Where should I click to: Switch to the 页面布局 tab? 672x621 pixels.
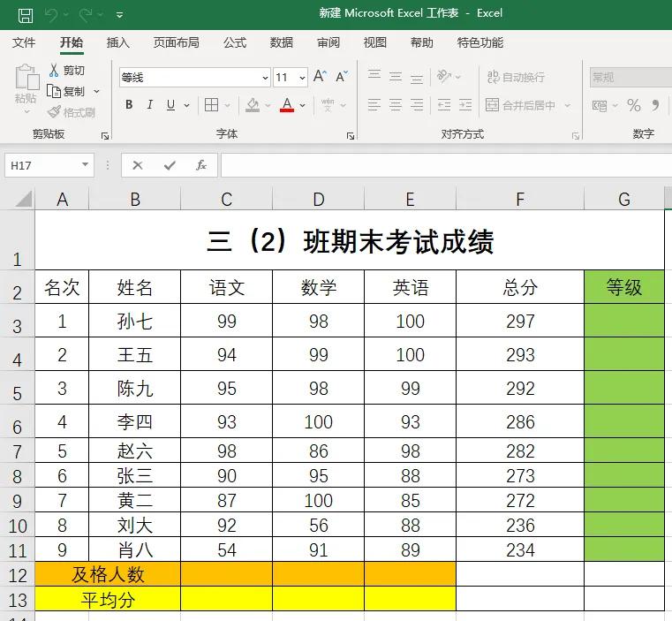176,42
